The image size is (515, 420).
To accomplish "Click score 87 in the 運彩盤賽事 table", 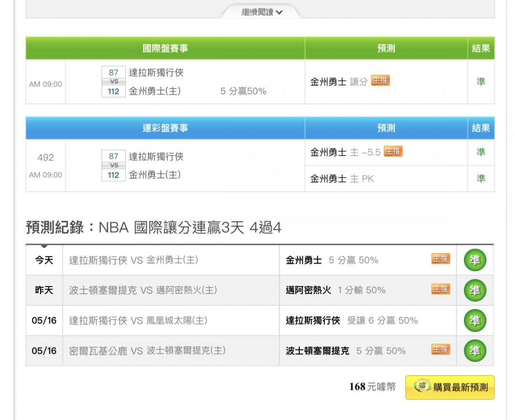I will point(113,156).
